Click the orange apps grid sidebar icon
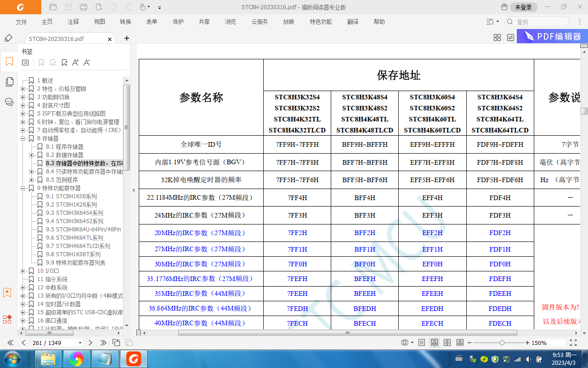588x368 pixels. tap(7, 319)
